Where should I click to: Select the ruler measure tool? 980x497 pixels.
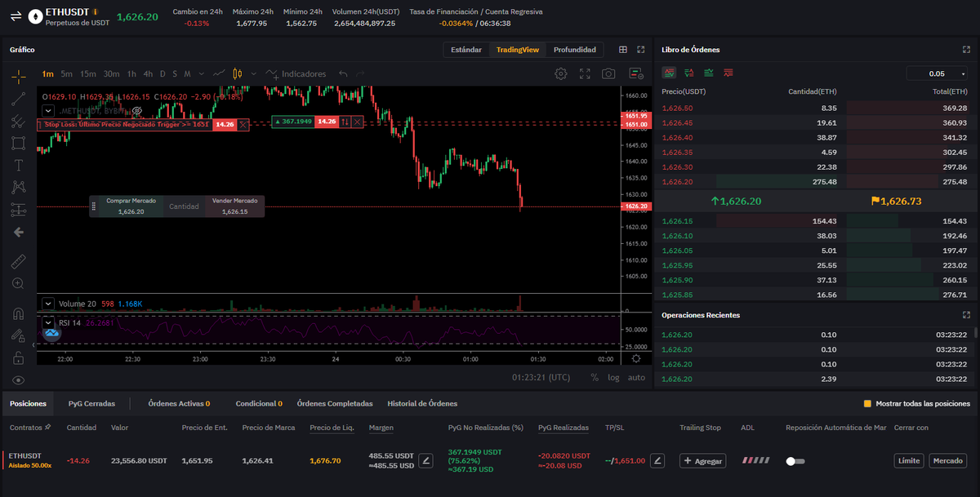click(18, 262)
